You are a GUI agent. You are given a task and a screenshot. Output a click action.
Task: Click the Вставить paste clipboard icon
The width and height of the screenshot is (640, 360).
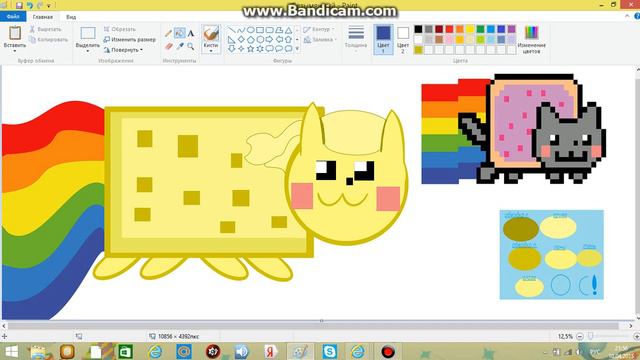pyautogui.click(x=15, y=33)
